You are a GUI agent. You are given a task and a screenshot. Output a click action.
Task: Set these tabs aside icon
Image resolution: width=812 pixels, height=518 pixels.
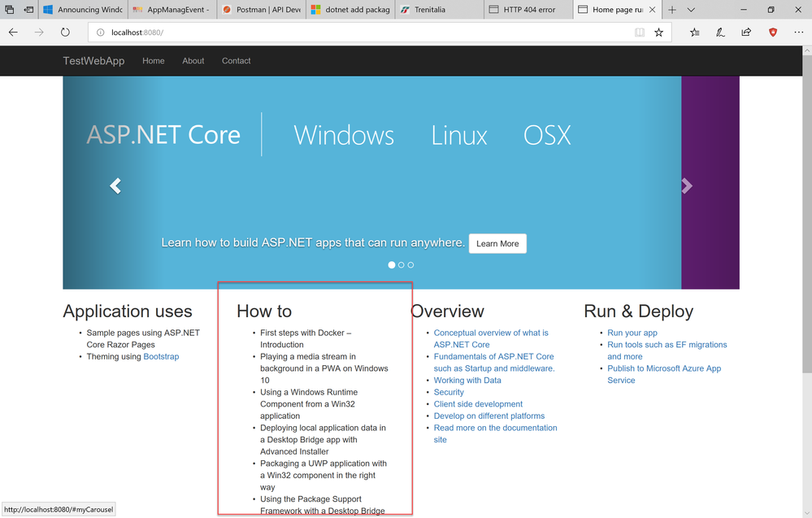click(28, 9)
